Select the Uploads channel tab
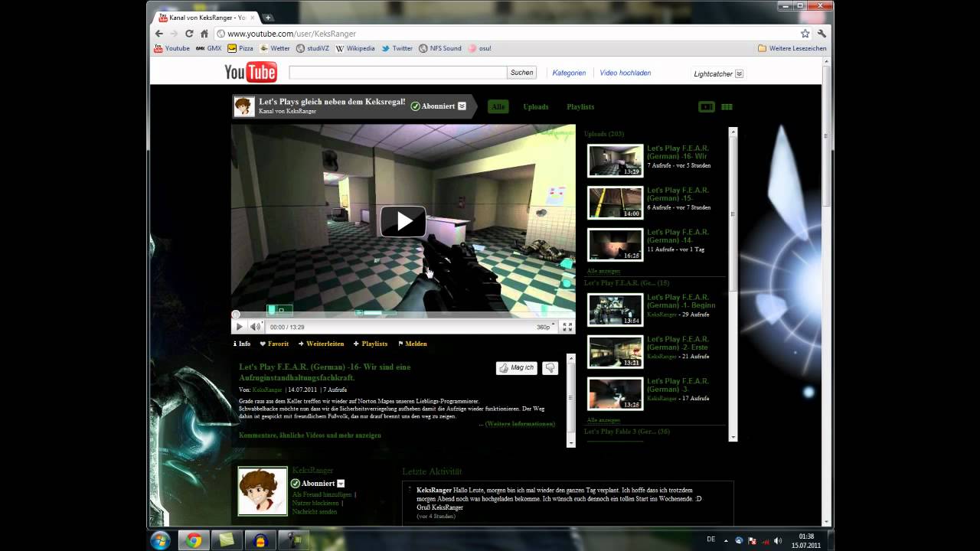Screen dimensions: 980x551 point(536,107)
